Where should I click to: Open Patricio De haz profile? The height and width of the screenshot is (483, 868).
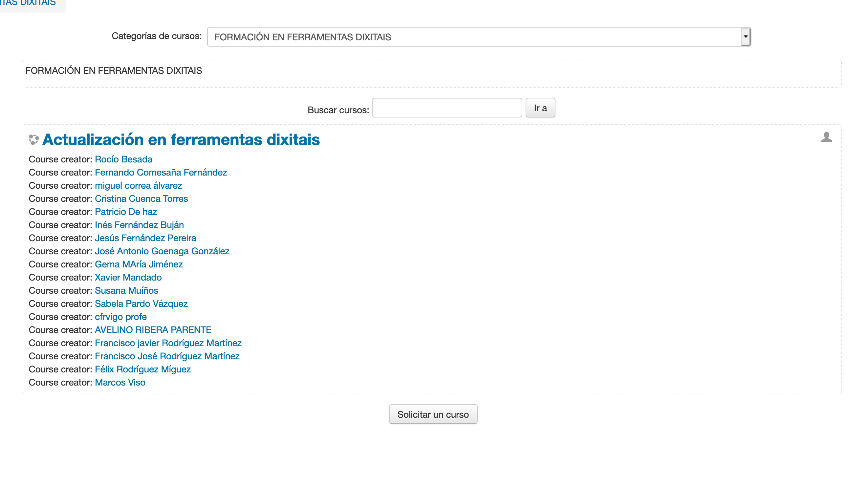coord(126,212)
